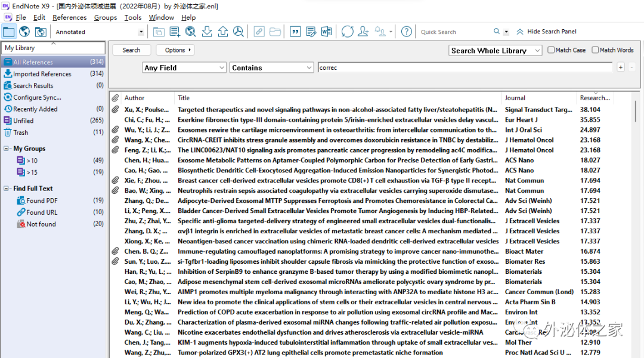Select the Unfiled group

tap(54, 121)
